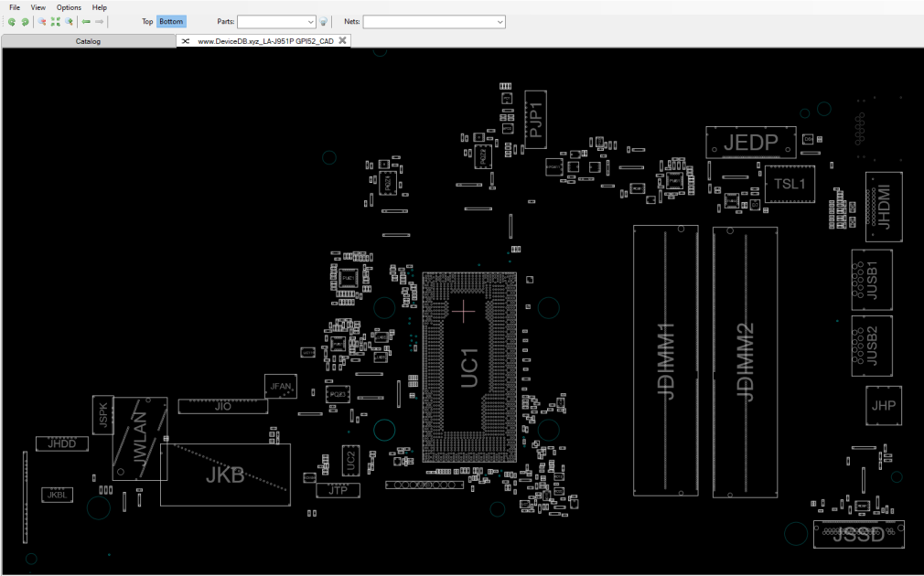
Task: Click the light bulb highlight icon
Action: 324,22
